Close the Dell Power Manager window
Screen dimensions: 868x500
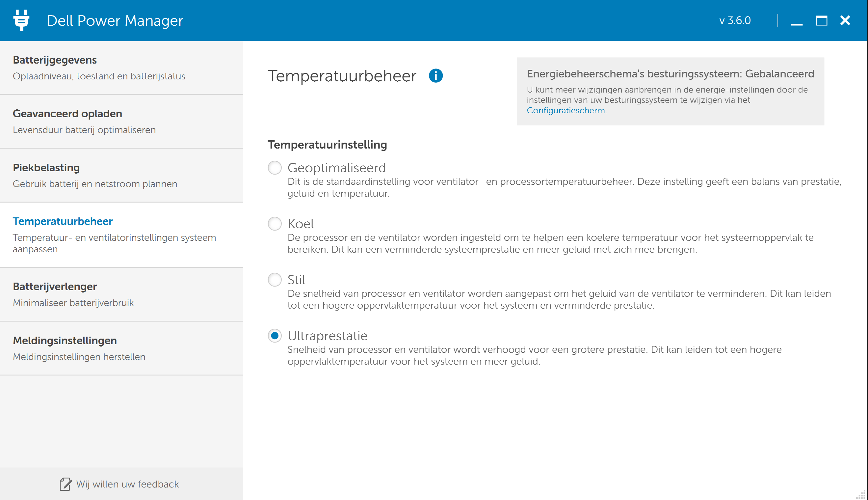coord(845,21)
